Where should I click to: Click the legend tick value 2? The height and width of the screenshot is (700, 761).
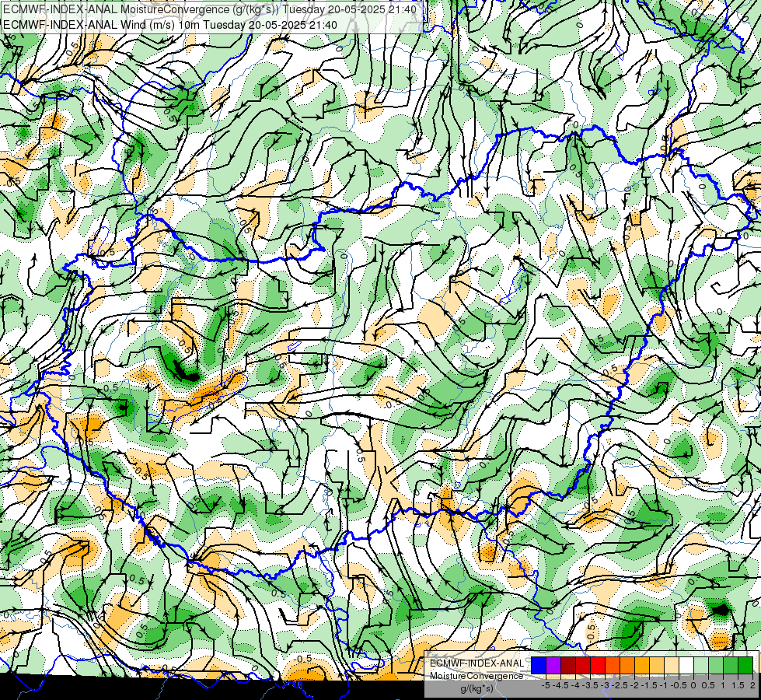point(752,685)
